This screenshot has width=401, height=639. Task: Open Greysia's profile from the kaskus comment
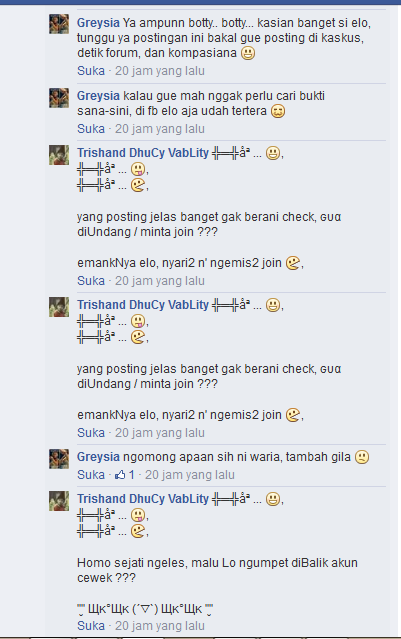(x=98, y=23)
